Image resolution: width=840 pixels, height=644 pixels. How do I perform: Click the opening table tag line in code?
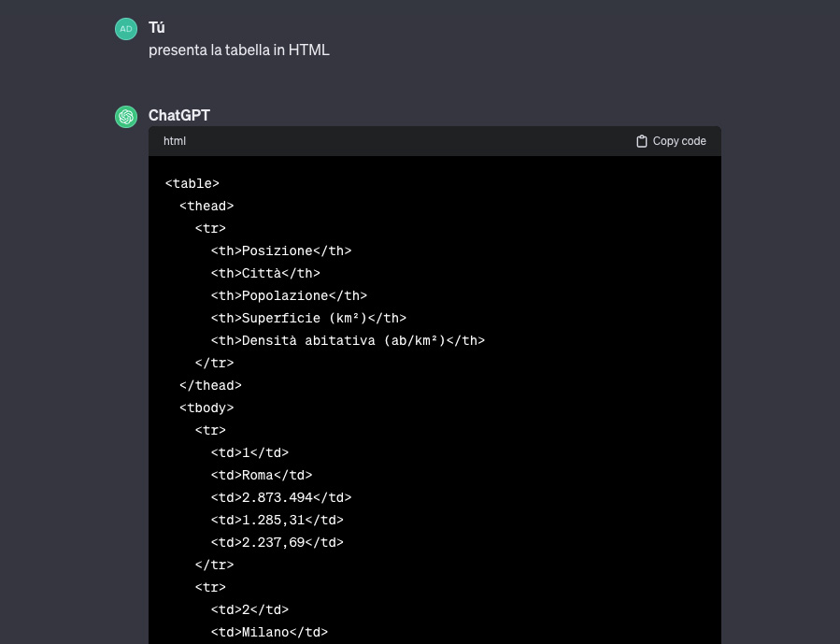[x=192, y=184]
